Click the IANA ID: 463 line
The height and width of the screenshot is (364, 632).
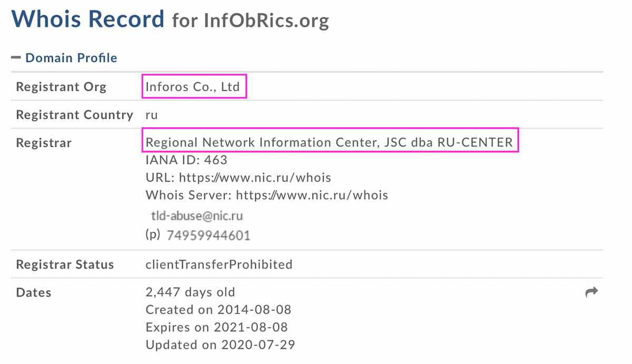click(186, 160)
